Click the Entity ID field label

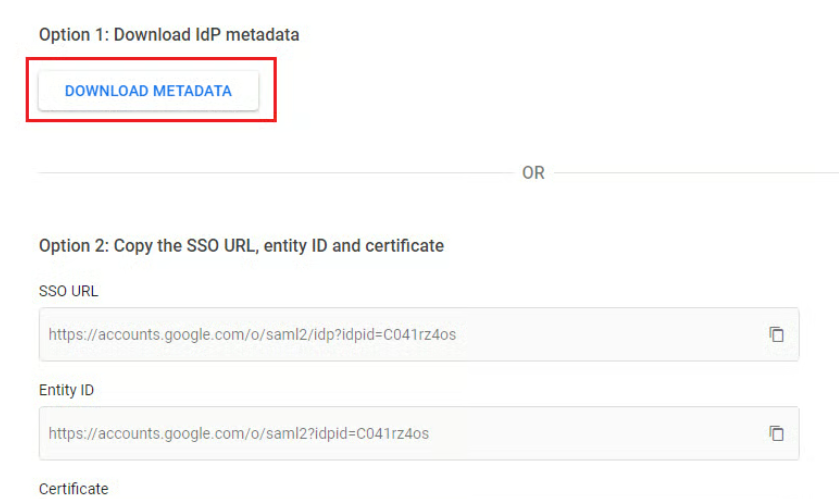[66, 390]
